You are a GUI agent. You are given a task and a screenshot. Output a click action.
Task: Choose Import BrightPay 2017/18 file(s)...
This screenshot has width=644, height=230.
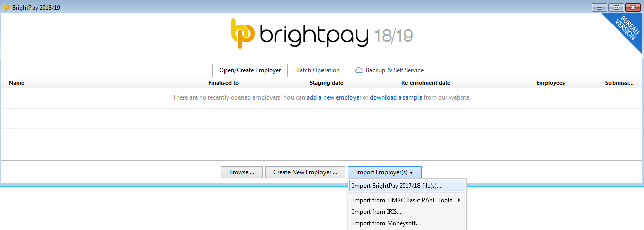tap(407, 186)
